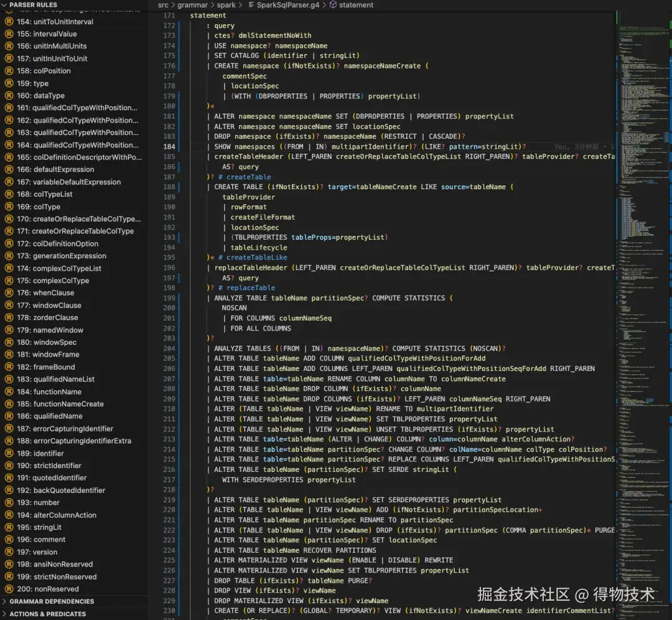The height and width of the screenshot is (620, 672).
Task: Click rule icon beside 169: colType
Action: [x=9, y=207]
